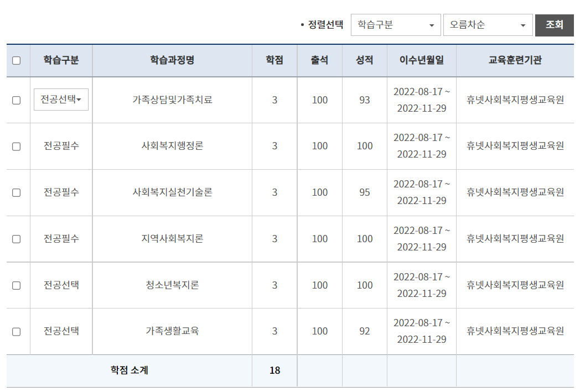580x392 pixels.
Task: Click 전공필수 in 지역사회복지론 row
Action: (61, 239)
